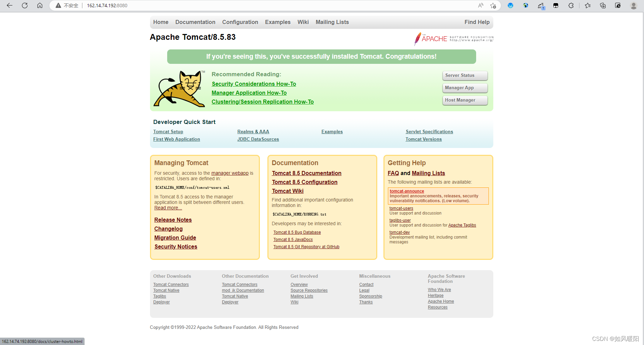Image resolution: width=644 pixels, height=345 pixels.
Task: Click the Manager App button
Action: click(465, 88)
